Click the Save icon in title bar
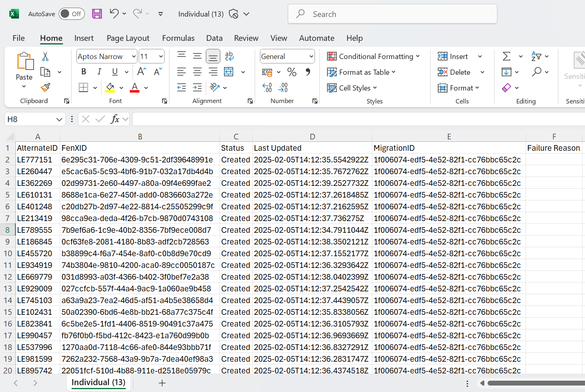Screen dimensions: 585x392 [97, 14]
